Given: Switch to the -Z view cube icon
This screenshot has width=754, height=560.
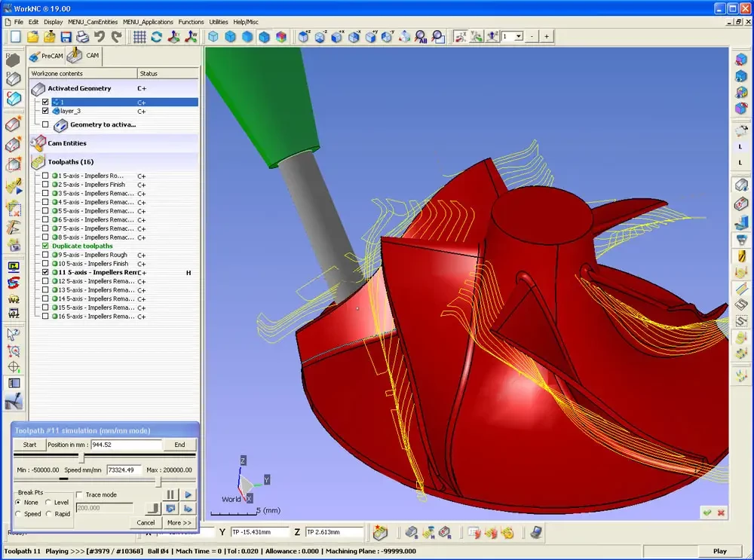Looking at the screenshot, I should pos(320,36).
